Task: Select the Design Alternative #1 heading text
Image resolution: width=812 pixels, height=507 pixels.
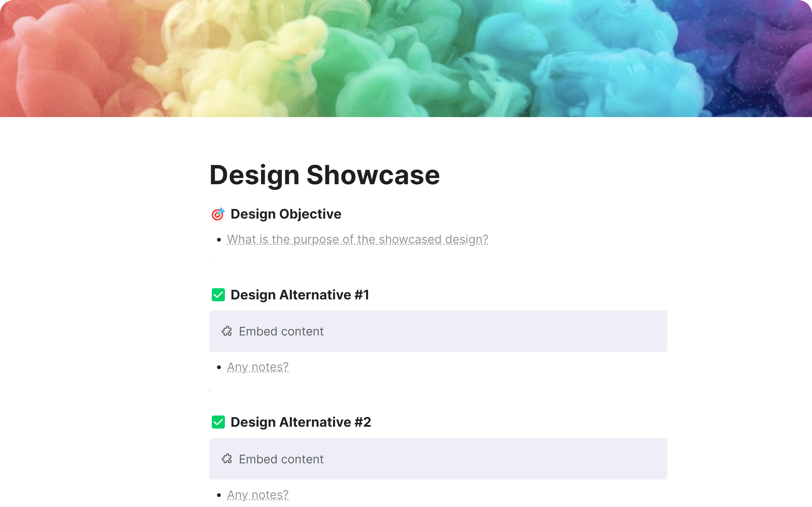Action: pos(300,295)
